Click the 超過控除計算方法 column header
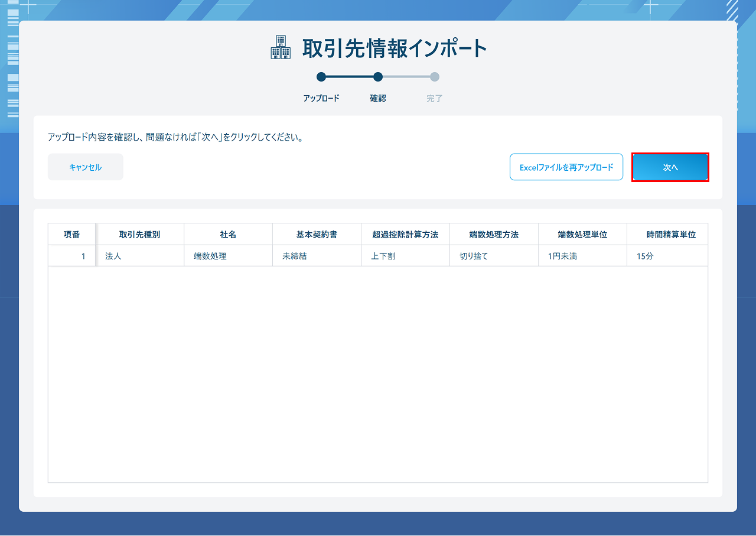Image resolution: width=756 pixels, height=536 pixels. pos(405,235)
